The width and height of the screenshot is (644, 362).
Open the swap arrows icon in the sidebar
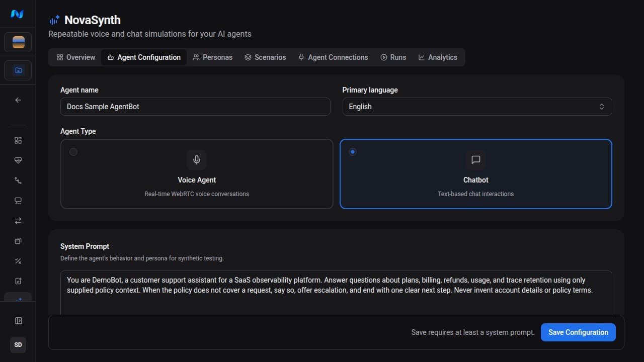click(x=18, y=221)
